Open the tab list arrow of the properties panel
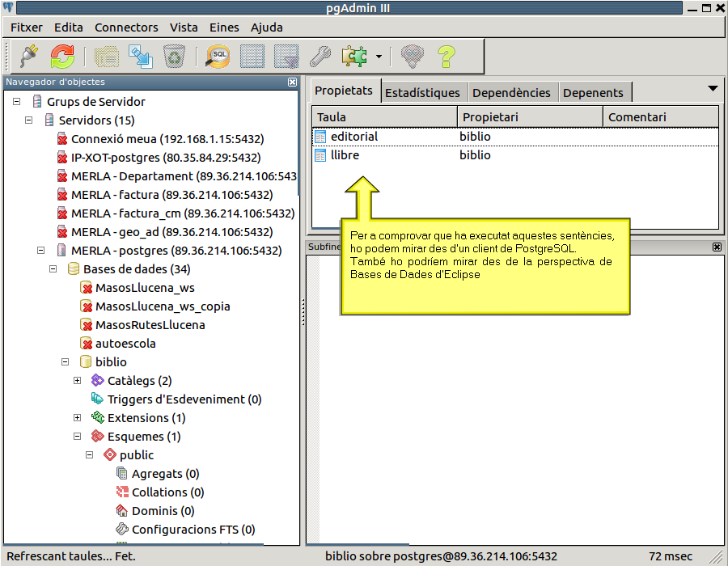 (x=713, y=88)
